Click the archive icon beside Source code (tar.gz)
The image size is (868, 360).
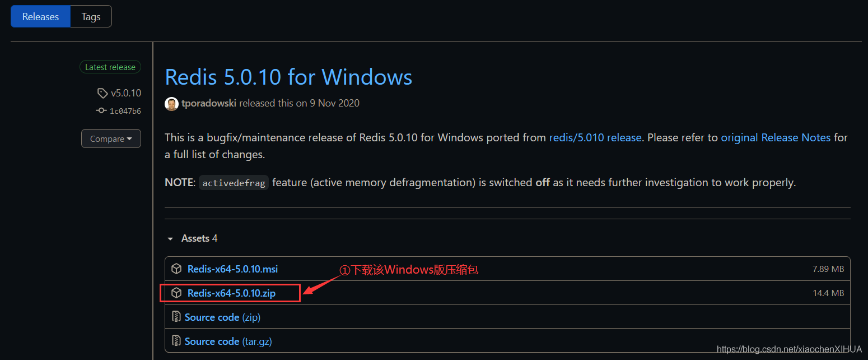(176, 341)
